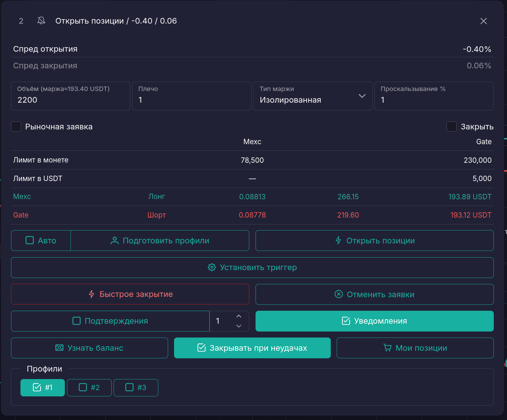Image resolution: width=507 pixels, height=420 pixels.
Task: Close the open positions dialog
Action: (483, 21)
